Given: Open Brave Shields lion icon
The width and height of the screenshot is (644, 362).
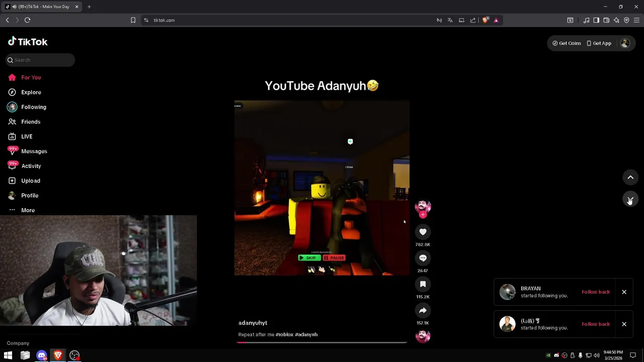Looking at the screenshot, I should pos(486,20).
